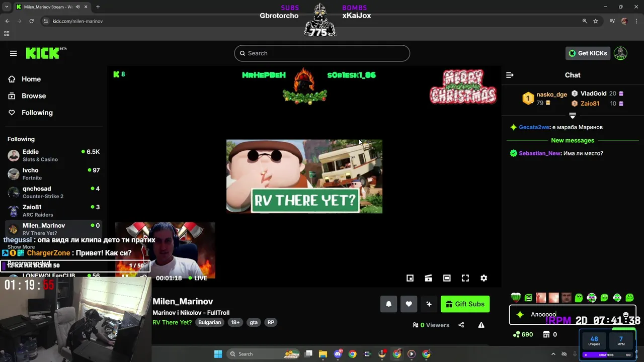
Task: Collapse the chat panel
Action: pyautogui.click(x=510, y=75)
